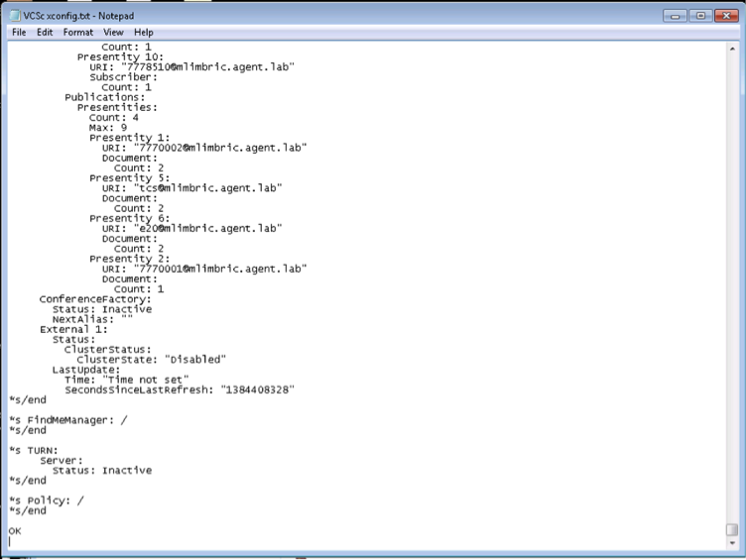Click the Notepad icon in title bar

(15, 16)
